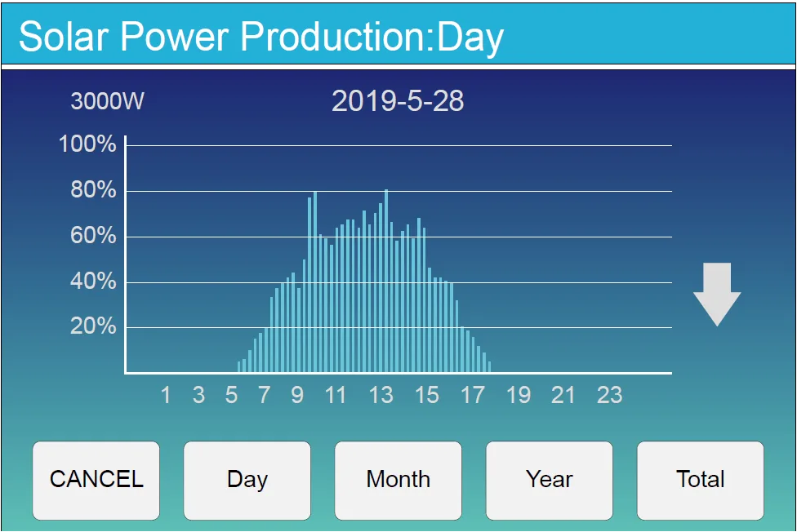Click the 60% y-axis label
This screenshot has width=797, height=532.
(x=92, y=237)
